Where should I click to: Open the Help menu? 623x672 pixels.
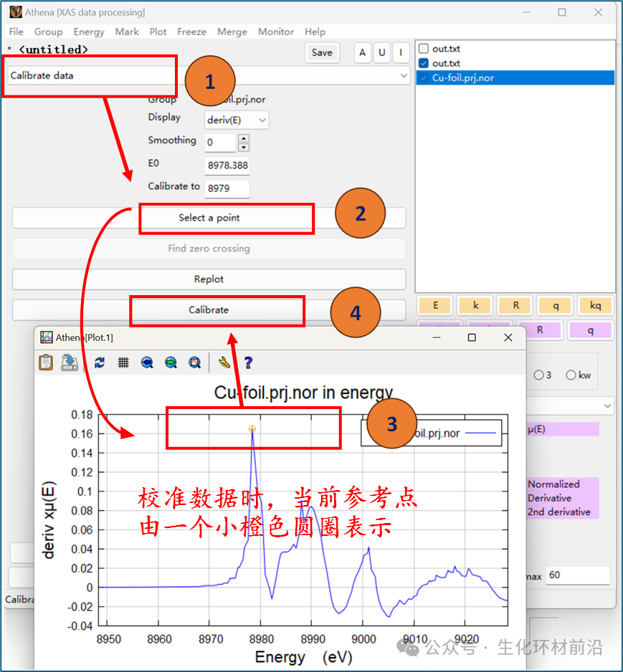point(315,32)
